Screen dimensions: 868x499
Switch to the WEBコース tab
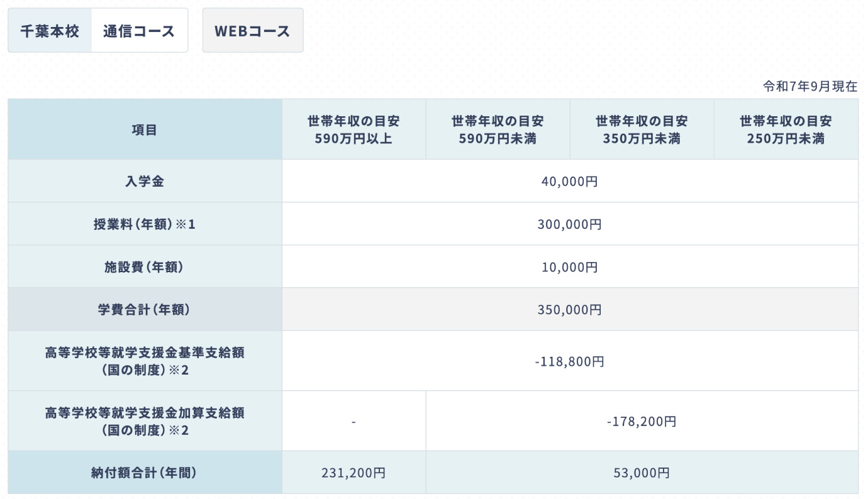(x=252, y=31)
